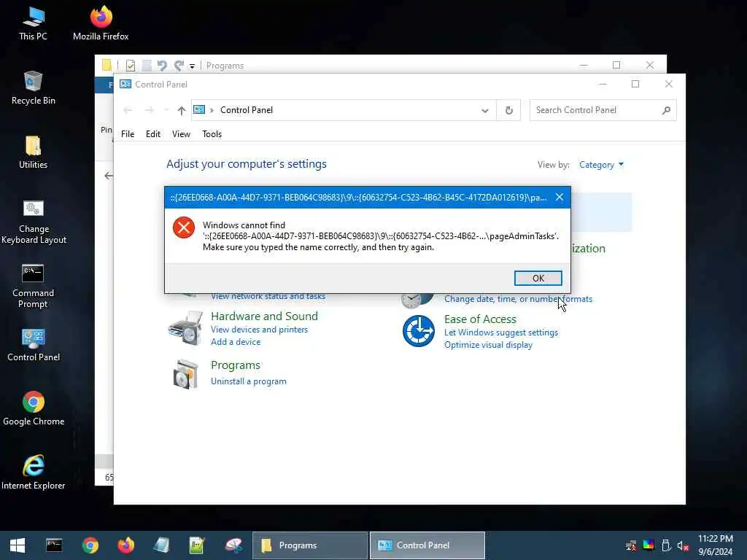Click the muted volume tray icon

point(683,545)
